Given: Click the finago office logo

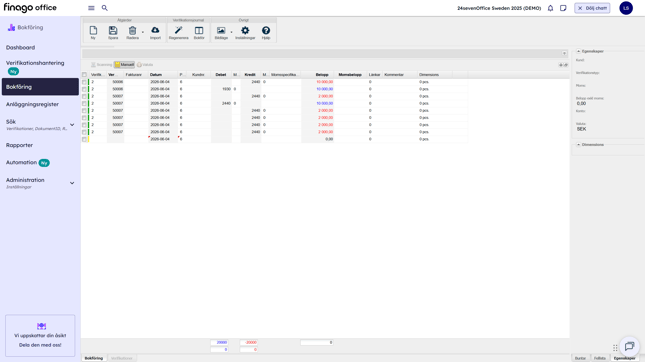Looking at the screenshot, I should click(x=30, y=8).
